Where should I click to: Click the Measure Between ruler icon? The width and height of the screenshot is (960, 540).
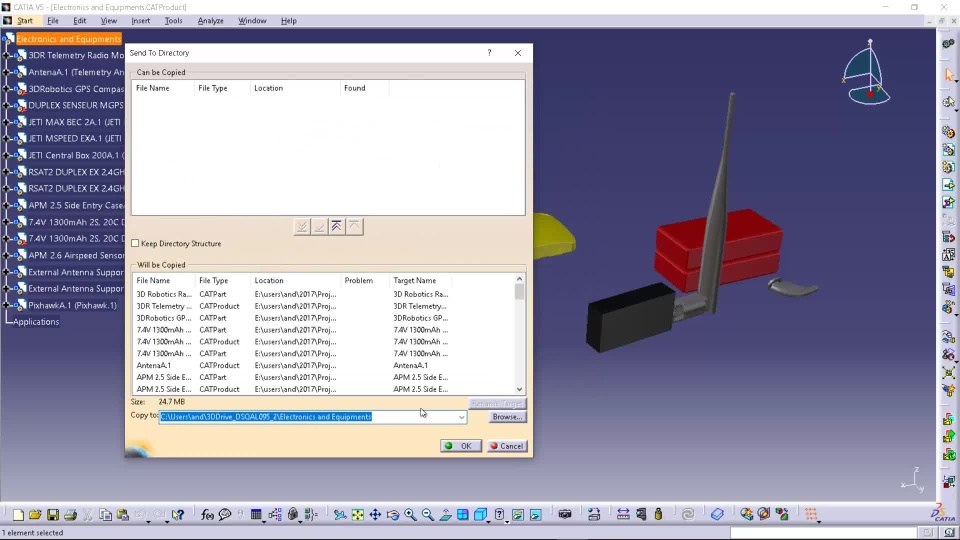point(623,515)
